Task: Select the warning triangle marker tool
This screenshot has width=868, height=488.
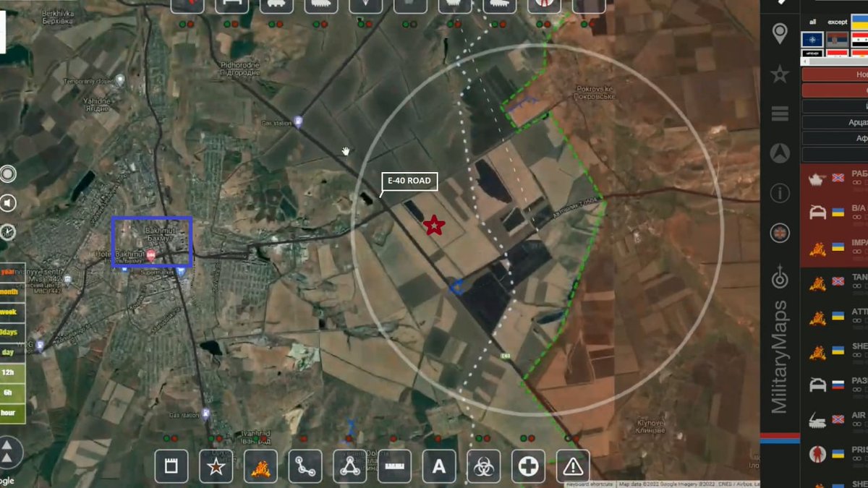Action: [x=573, y=466]
